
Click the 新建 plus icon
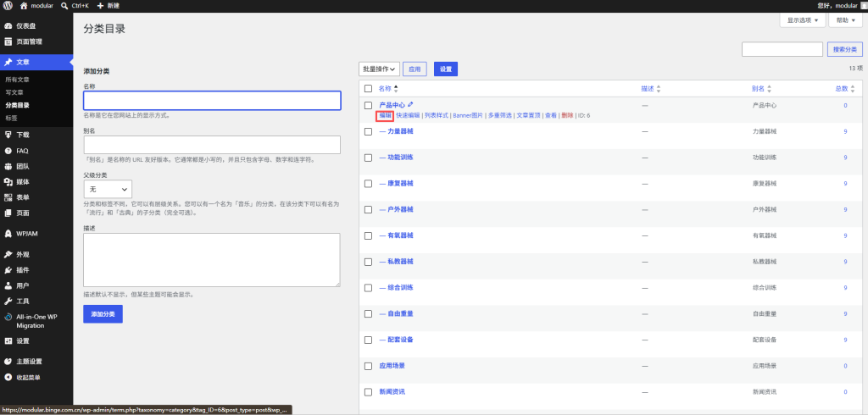point(100,6)
